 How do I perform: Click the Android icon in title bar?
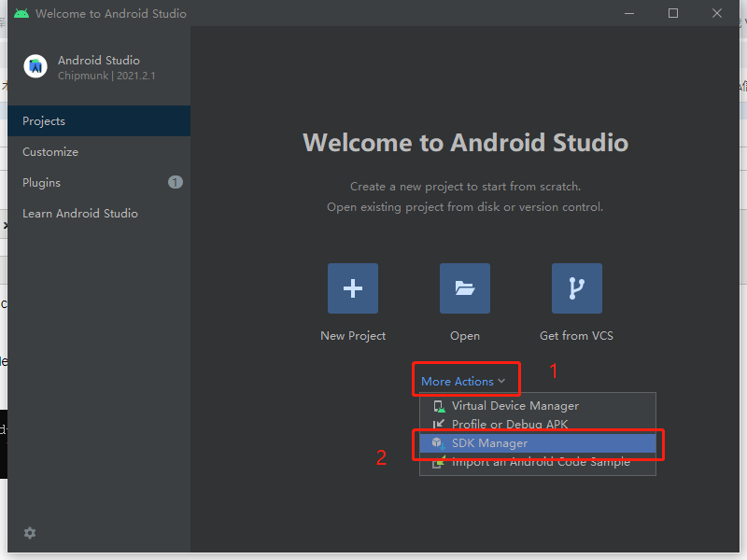21,13
